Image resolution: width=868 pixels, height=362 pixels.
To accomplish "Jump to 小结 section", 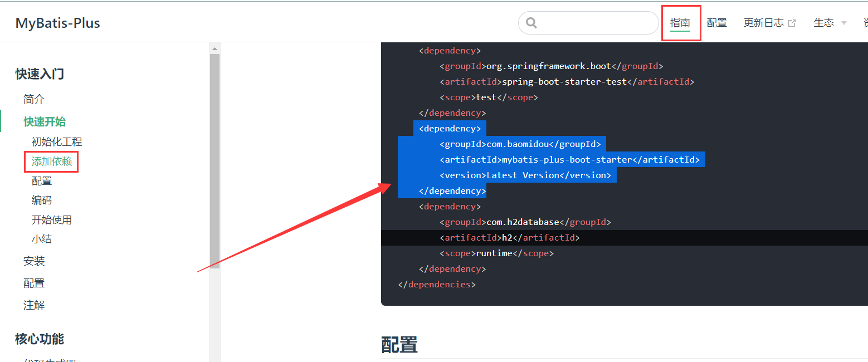I will 42,239.
